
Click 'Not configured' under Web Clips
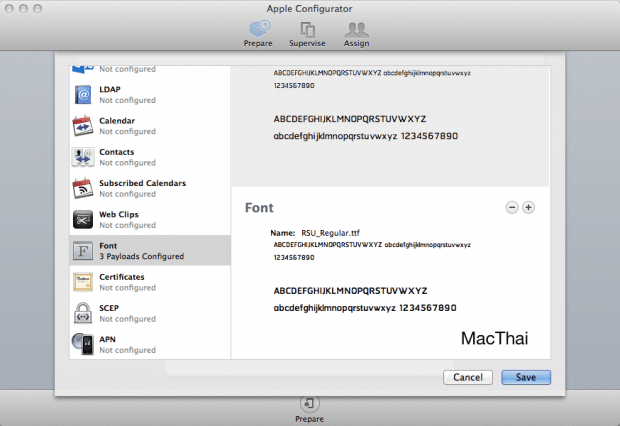[x=127, y=225]
